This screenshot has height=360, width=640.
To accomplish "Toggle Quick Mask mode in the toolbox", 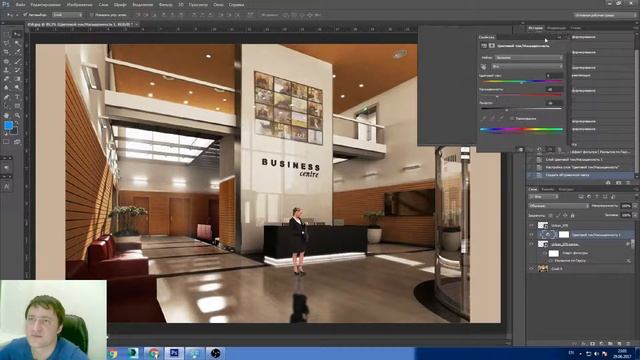I will 7,142.
